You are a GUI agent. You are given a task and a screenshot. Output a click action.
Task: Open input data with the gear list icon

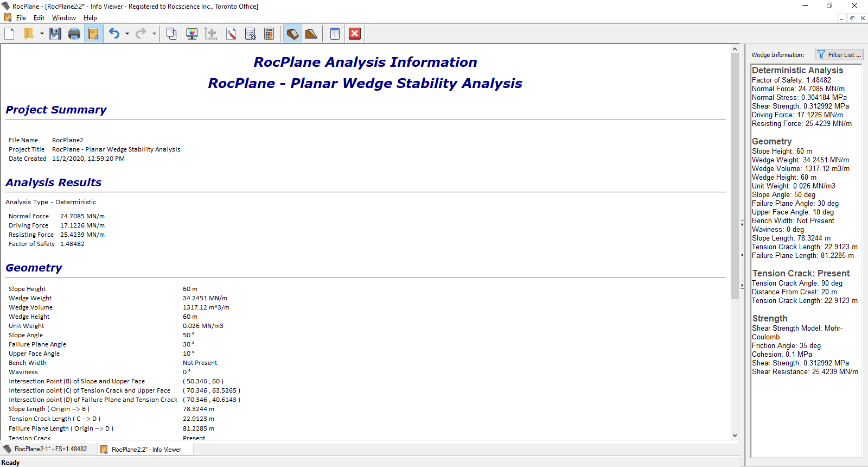(250, 34)
